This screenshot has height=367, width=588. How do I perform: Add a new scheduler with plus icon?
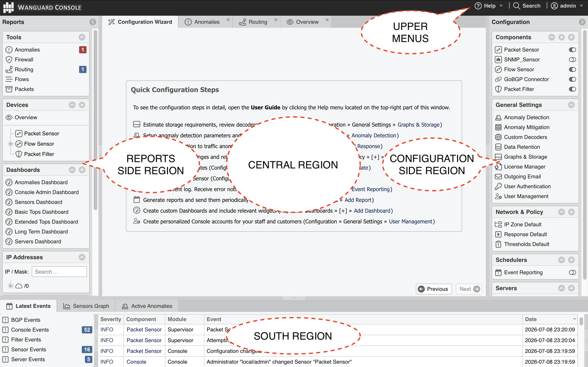571,260
